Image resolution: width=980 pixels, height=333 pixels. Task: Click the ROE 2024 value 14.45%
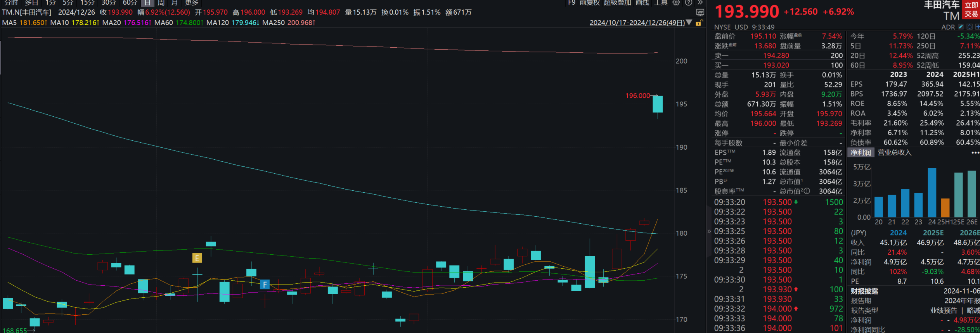[931, 104]
